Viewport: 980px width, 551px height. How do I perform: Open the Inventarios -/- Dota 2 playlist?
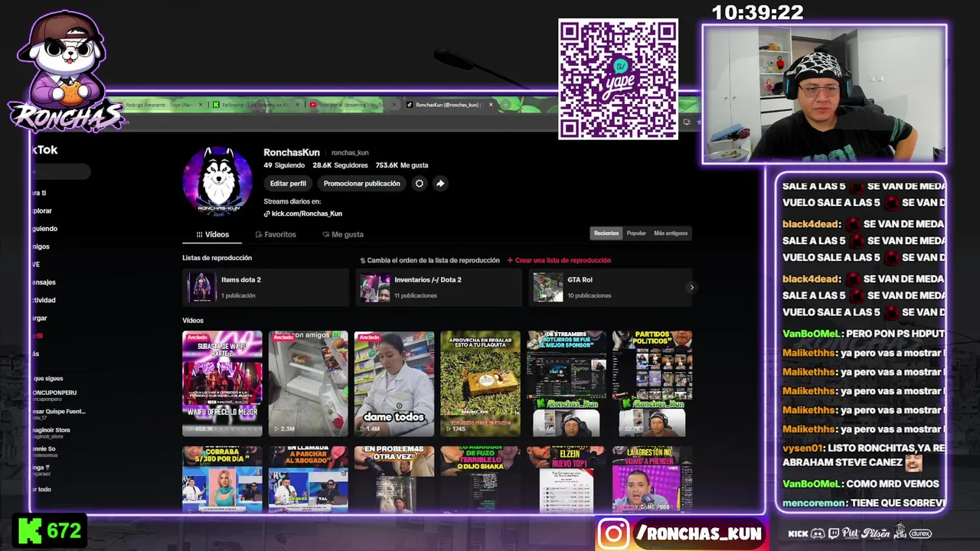tap(439, 288)
